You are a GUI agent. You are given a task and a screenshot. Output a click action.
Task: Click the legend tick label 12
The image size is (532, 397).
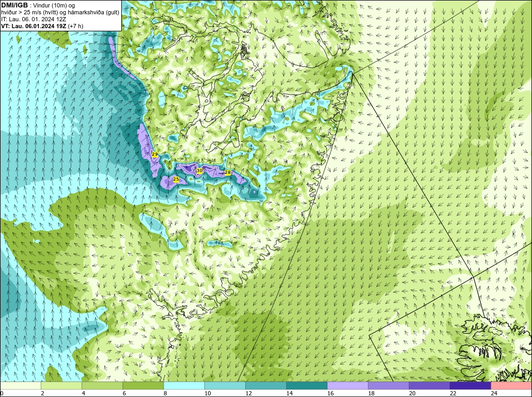click(x=248, y=393)
